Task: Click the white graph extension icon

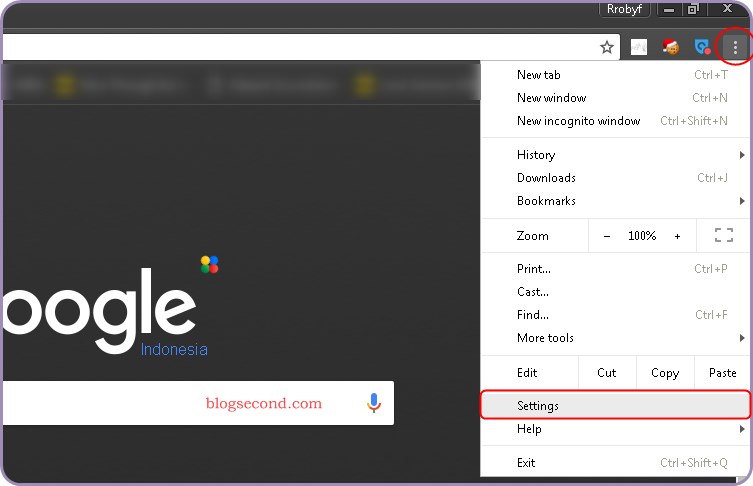Action: point(639,47)
